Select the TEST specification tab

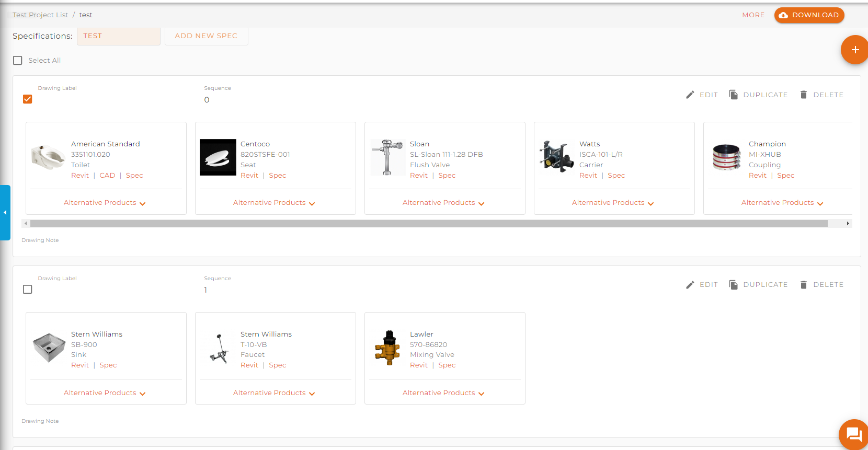coord(119,36)
